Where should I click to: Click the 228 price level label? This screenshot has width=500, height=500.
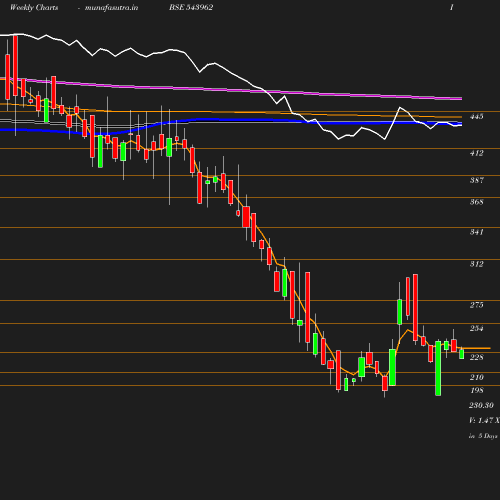click(x=477, y=357)
